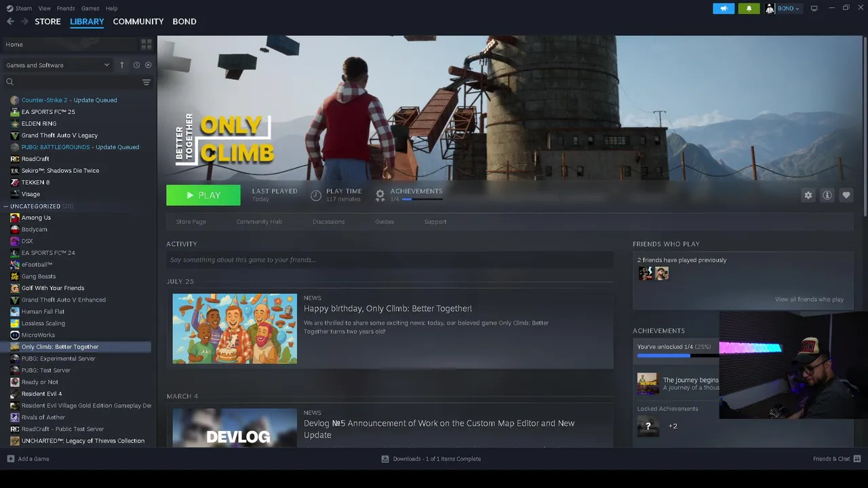Click the achievements trophy icon
The width and height of the screenshot is (868, 488).
[380, 195]
